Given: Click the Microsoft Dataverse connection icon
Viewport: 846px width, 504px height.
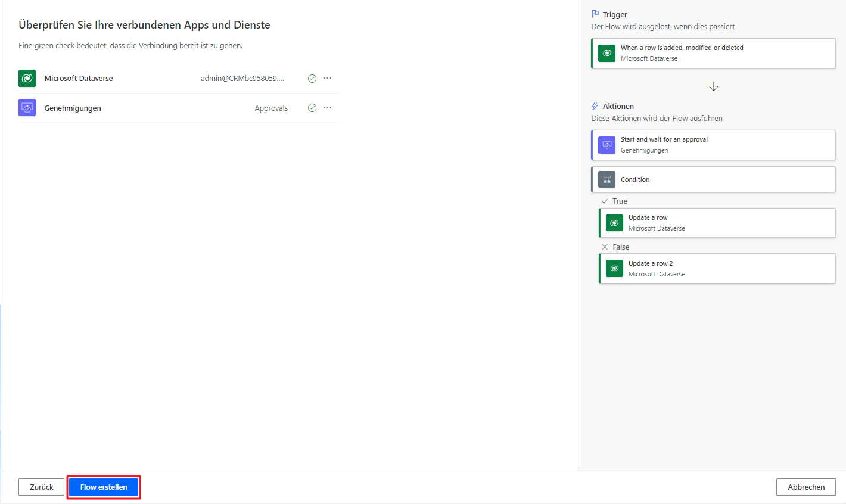Looking at the screenshot, I should coord(27,78).
